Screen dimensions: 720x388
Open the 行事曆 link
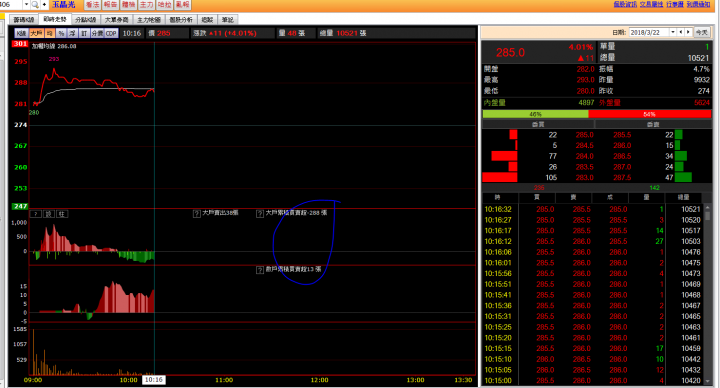675,4
